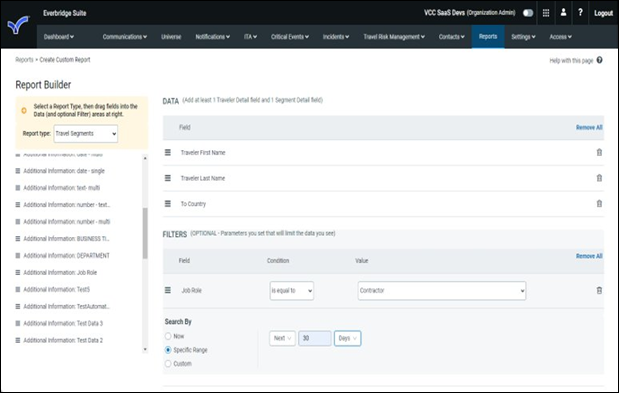Expand the Critical Events menu

click(290, 37)
